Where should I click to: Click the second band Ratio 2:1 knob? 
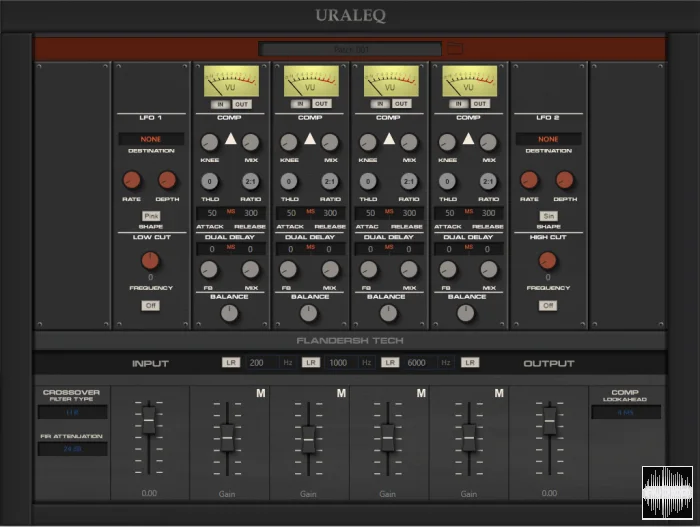click(x=330, y=181)
